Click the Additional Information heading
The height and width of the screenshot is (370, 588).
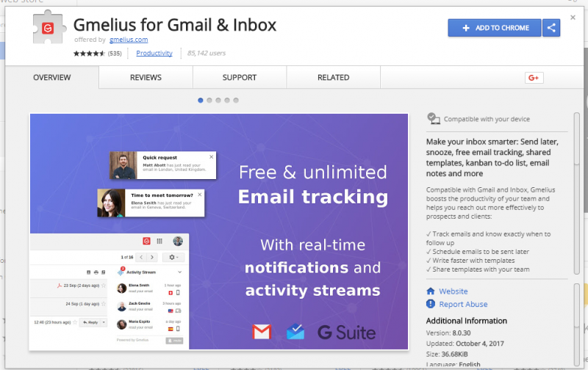click(x=467, y=321)
